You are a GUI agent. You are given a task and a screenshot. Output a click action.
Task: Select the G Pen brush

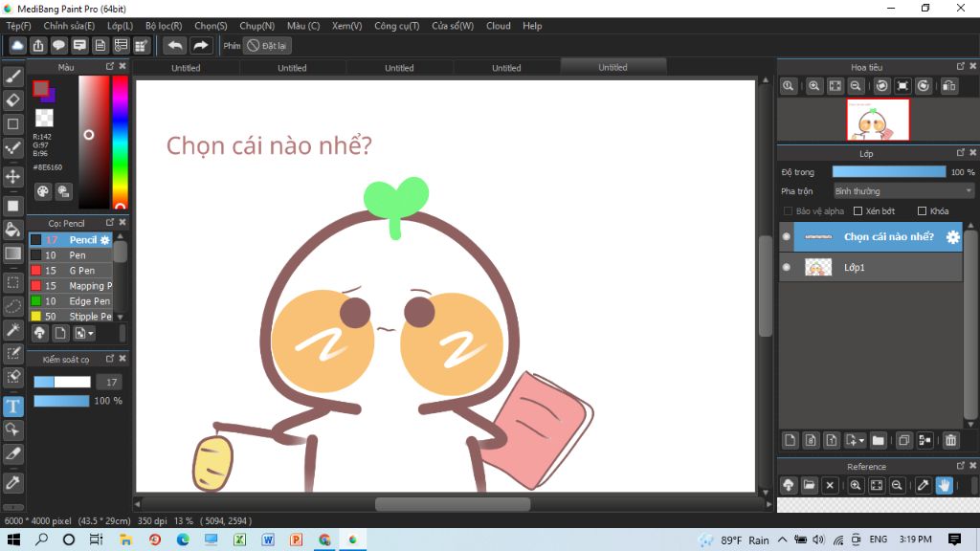point(71,271)
